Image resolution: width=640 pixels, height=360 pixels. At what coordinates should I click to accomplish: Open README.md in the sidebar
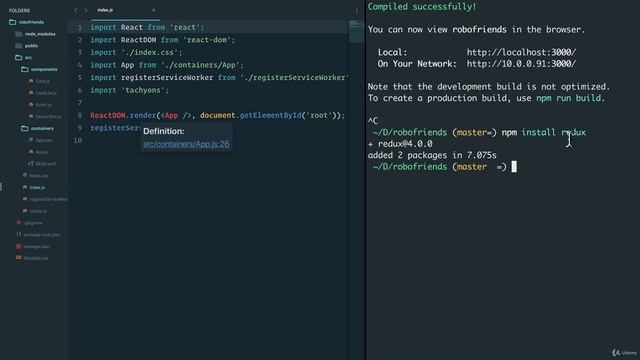(32, 258)
